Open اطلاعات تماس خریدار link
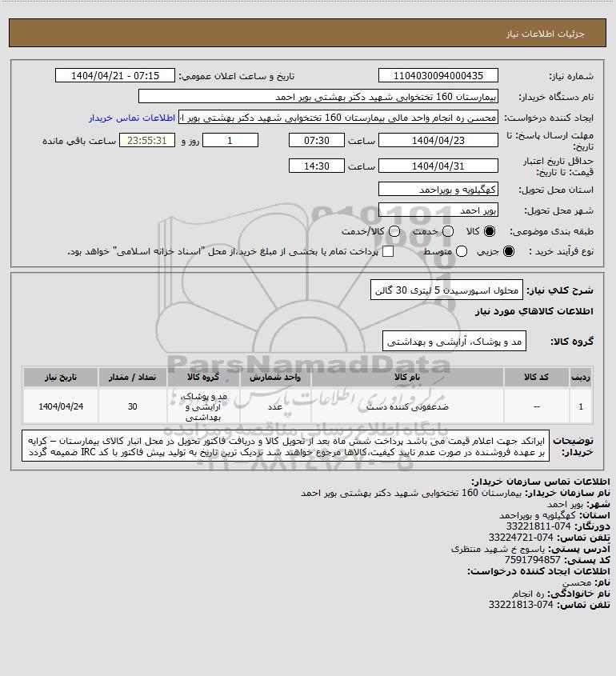 tap(132, 118)
